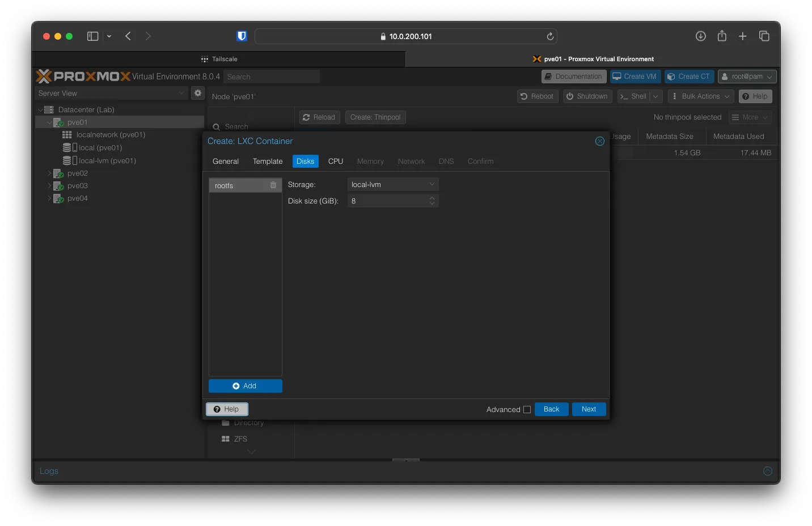The width and height of the screenshot is (812, 526).
Task: Open the Logs panel label
Action: pyautogui.click(x=49, y=471)
